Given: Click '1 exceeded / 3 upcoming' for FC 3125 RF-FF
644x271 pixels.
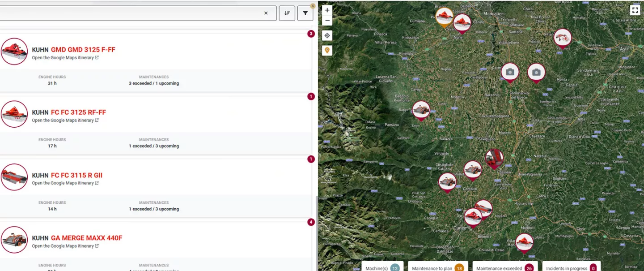Looking at the screenshot, I should pos(154,146).
